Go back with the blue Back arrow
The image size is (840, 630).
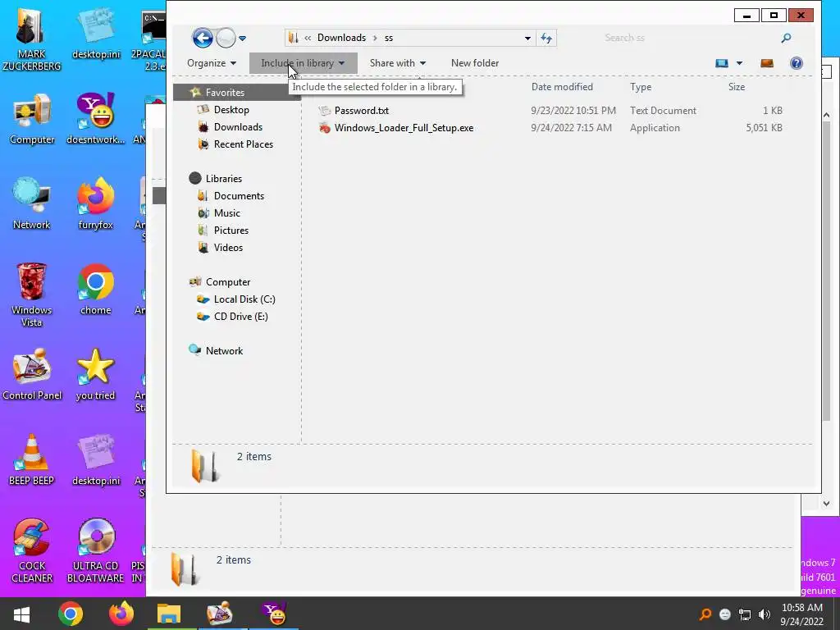pos(203,38)
